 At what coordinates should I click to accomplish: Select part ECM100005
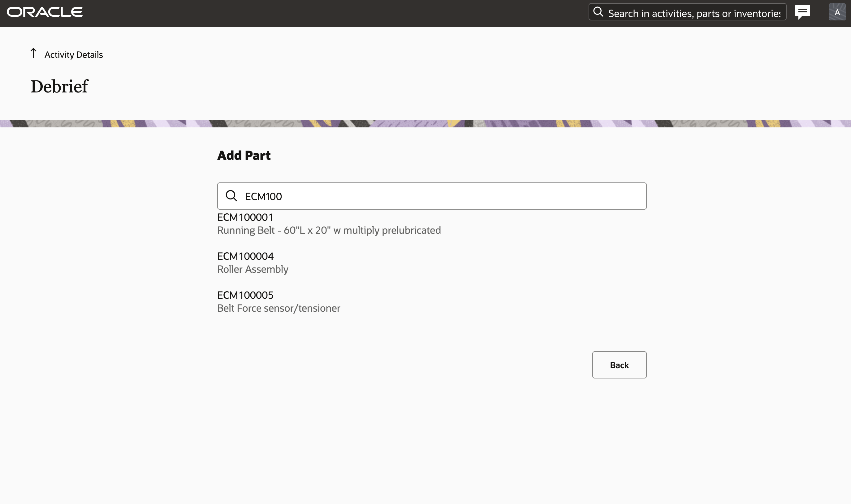(245, 295)
